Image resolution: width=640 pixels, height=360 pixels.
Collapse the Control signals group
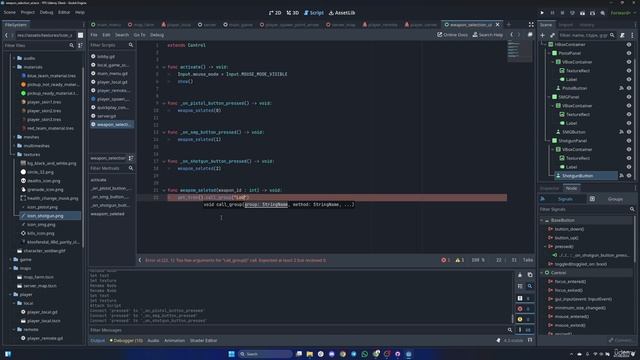coord(542,273)
